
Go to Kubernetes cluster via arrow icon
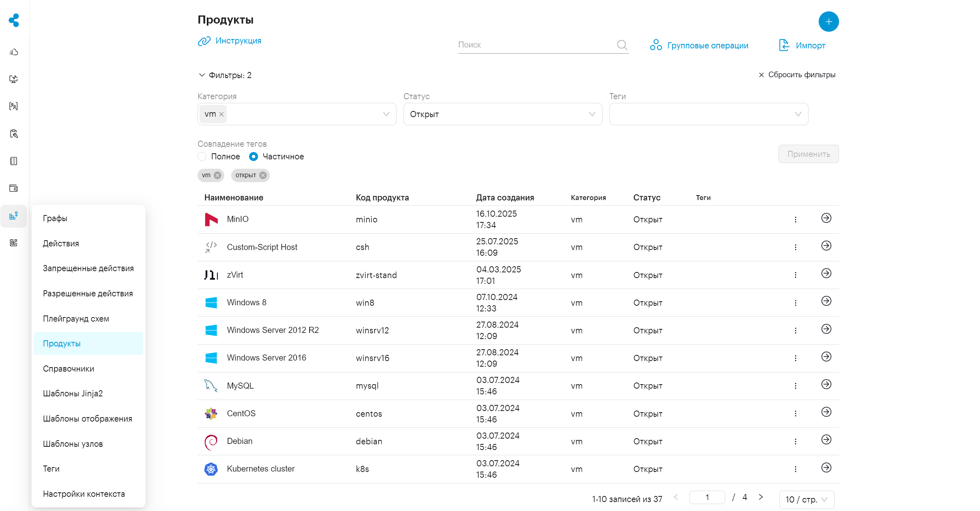coord(826,468)
